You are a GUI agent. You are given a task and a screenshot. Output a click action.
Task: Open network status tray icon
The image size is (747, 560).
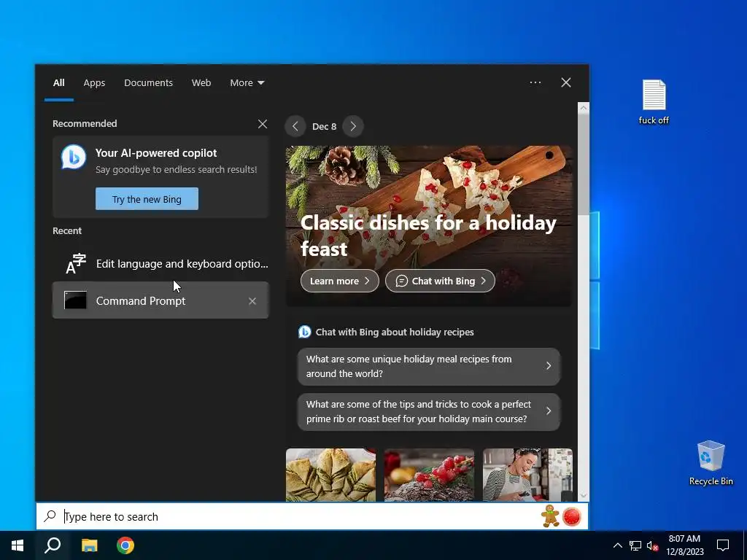pyautogui.click(x=635, y=545)
